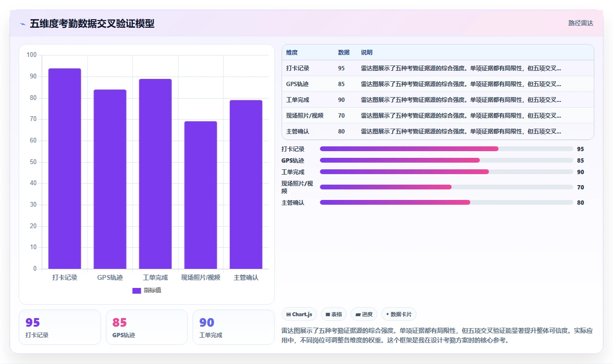Open the 85 GPS轨迹 data card

click(147, 327)
